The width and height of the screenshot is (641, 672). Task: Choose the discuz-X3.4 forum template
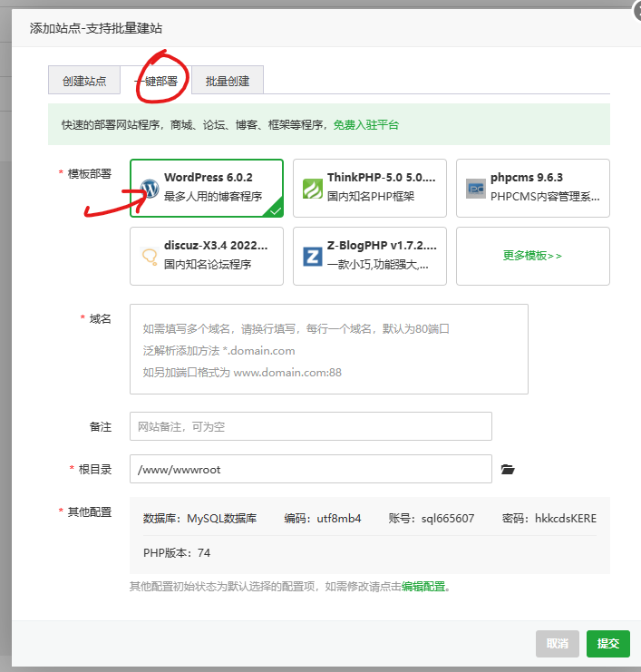click(x=207, y=256)
